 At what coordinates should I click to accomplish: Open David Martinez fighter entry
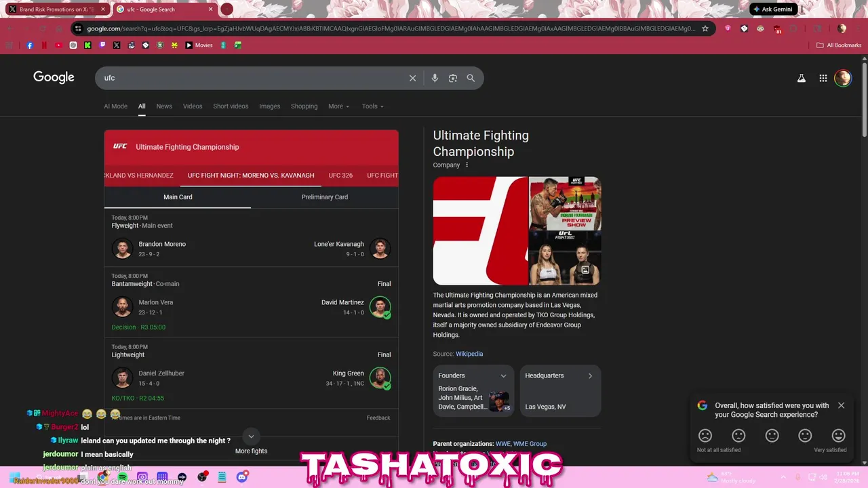(356, 306)
